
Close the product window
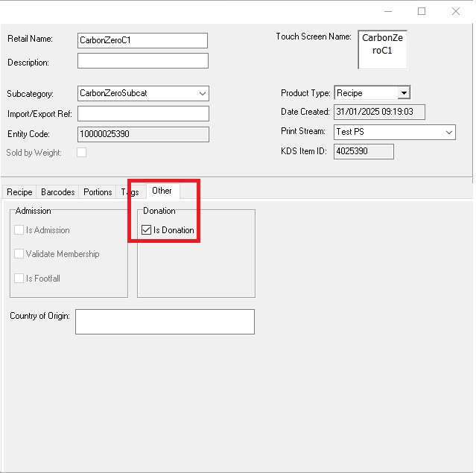(x=456, y=11)
